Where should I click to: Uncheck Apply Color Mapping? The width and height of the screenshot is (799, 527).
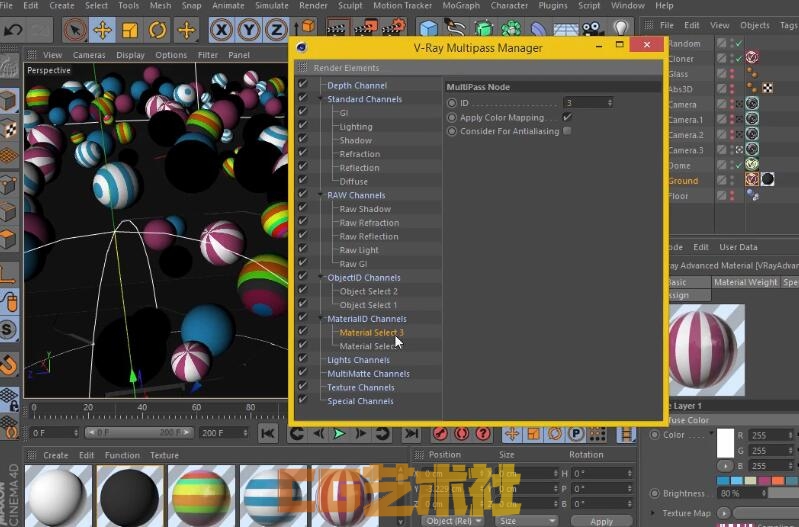[567, 117]
